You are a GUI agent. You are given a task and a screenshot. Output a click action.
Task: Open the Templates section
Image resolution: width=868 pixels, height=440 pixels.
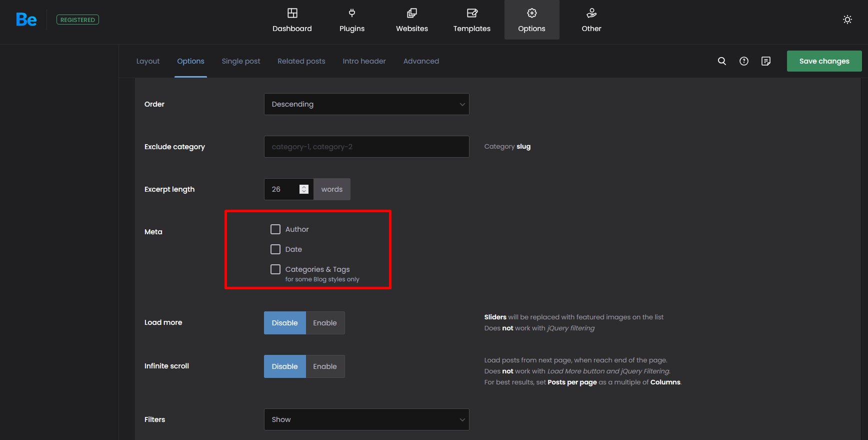tap(471, 20)
